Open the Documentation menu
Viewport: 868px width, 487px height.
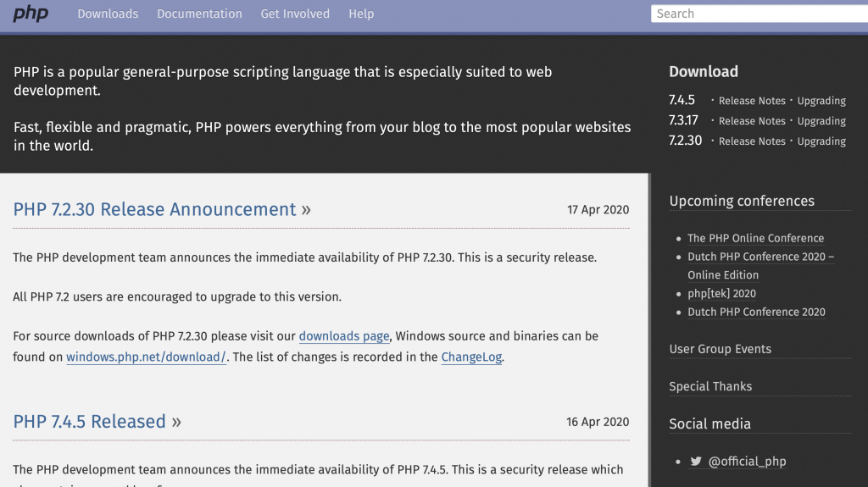199,14
